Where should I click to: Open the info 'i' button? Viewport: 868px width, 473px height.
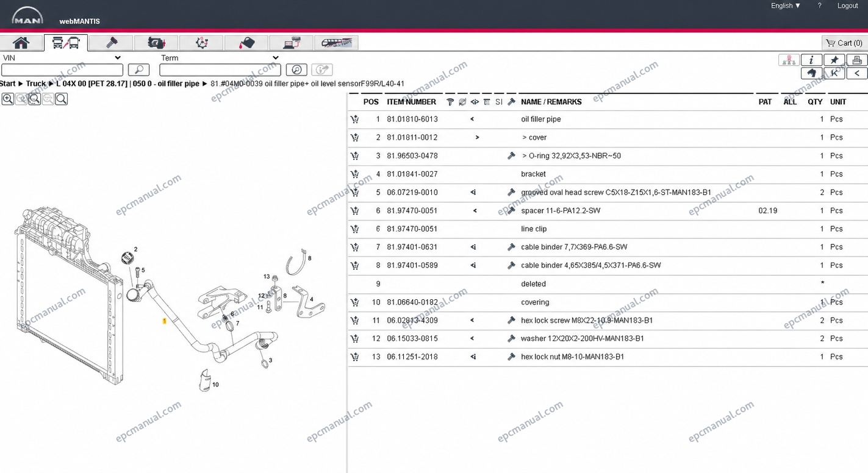pos(811,60)
